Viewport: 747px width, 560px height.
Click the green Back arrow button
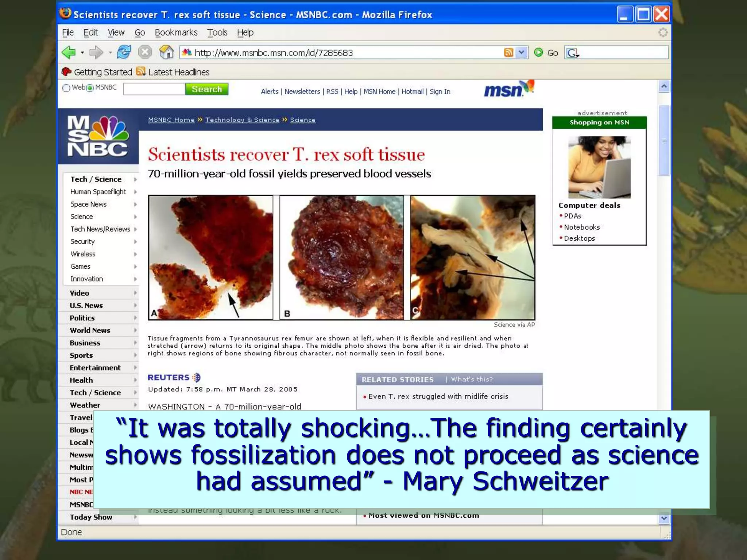pyautogui.click(x=68, y=52)
